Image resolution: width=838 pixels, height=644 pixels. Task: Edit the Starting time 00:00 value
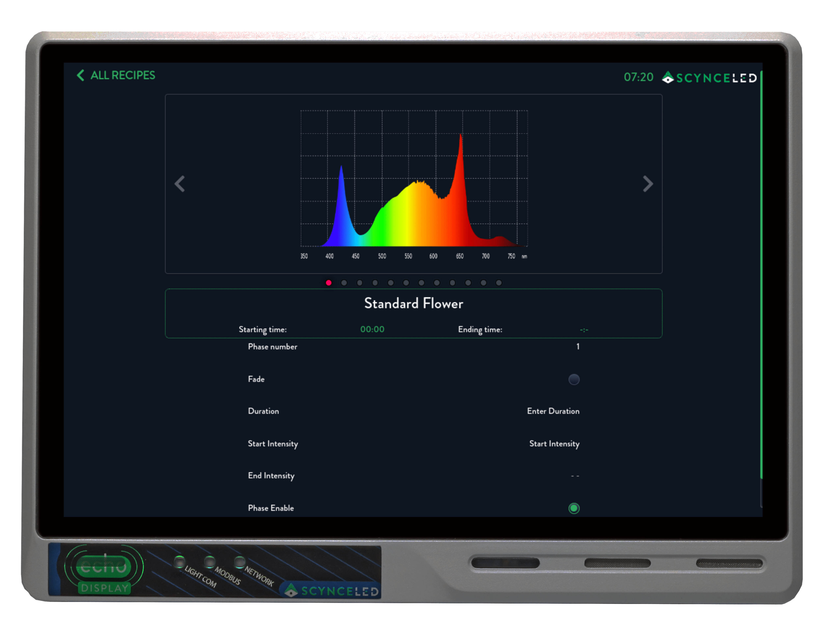(x=372, y=329)
